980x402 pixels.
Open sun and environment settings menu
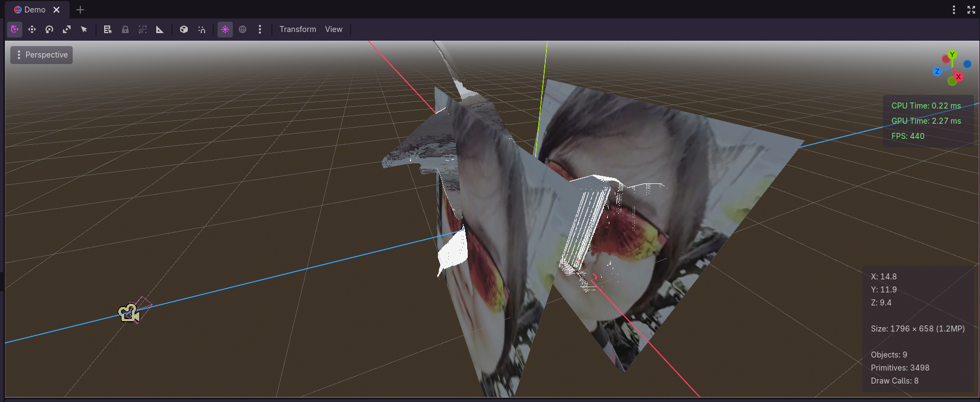click(260, 29)
